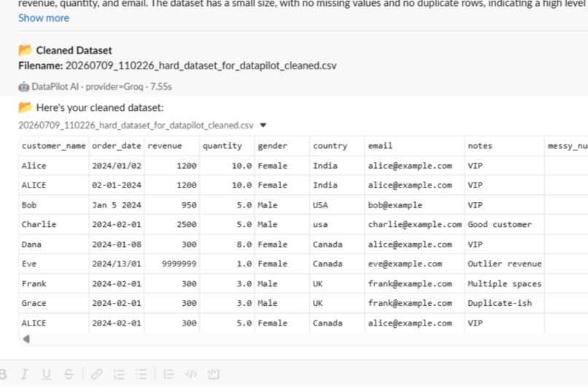This screenshot has width=588, height=392.
Task: Click the 1.0 quantity cell
Action: coord(228,264)
